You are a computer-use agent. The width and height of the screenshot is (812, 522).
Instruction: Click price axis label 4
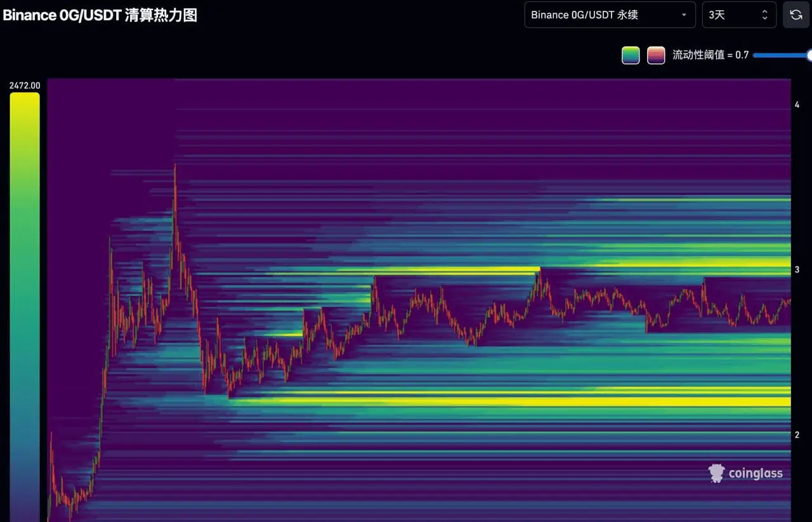tap(797, 105)
